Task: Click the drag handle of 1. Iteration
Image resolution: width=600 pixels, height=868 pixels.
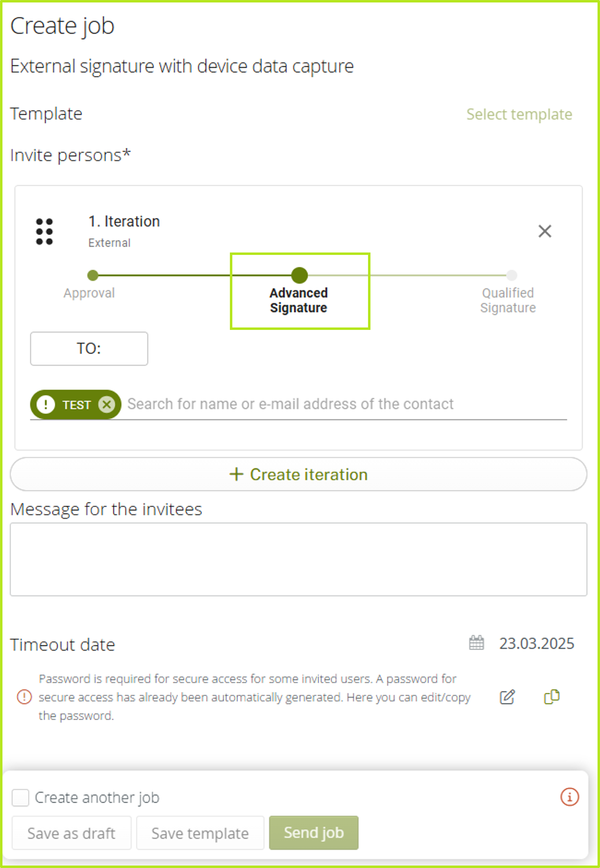Action: click(x=44, y=232)
